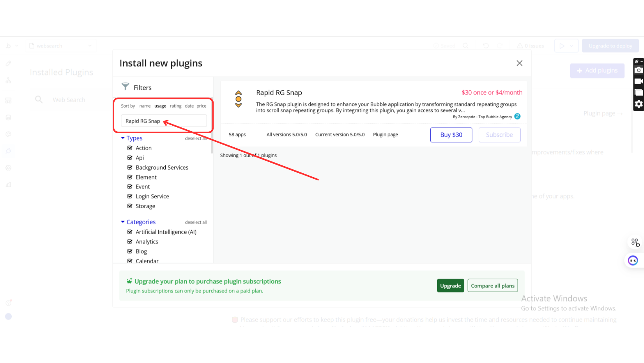The height and width of the screenshot is (363, 644).
Task: Uncheck the Login Service checkbox
Action: click(x=130, y=196)
